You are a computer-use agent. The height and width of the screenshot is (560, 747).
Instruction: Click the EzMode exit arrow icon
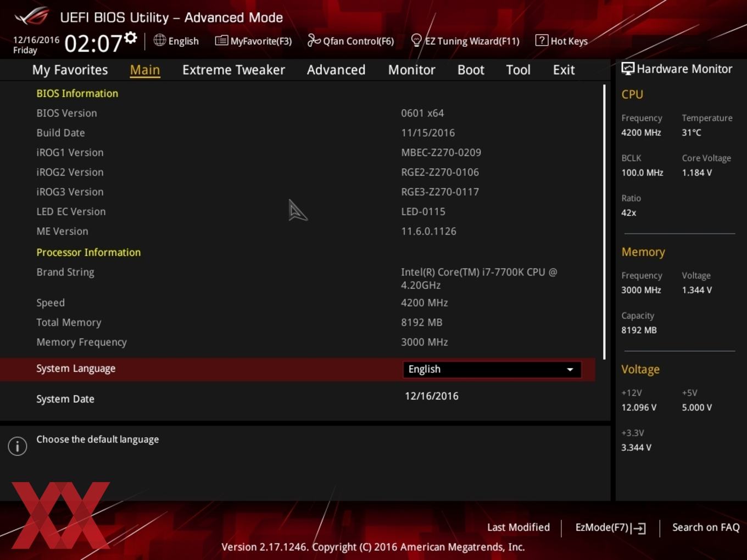pos(639,528)
